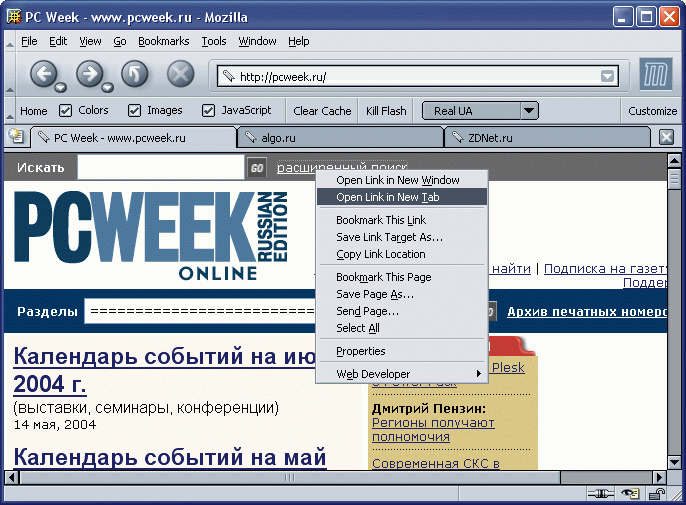Click the vertical scrollbar thumb
The height and width of the screenshot is (505, 686).
point(674,179)
